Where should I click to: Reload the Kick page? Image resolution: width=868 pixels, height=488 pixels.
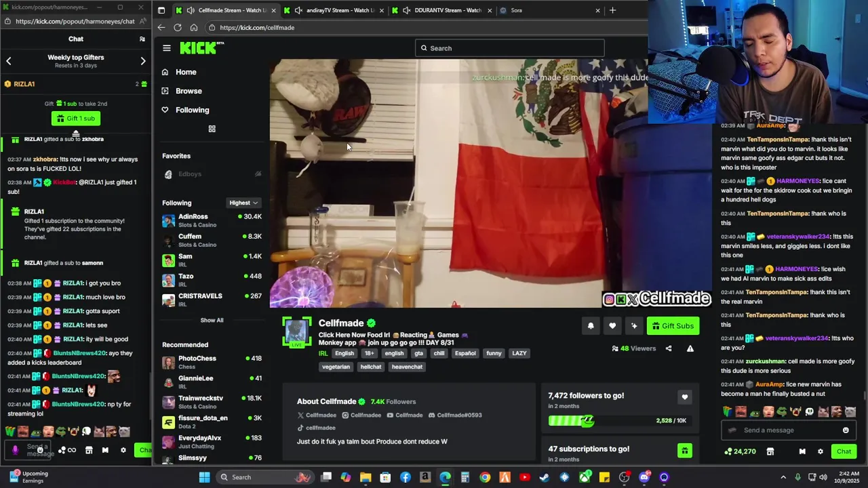click(178, 28)
